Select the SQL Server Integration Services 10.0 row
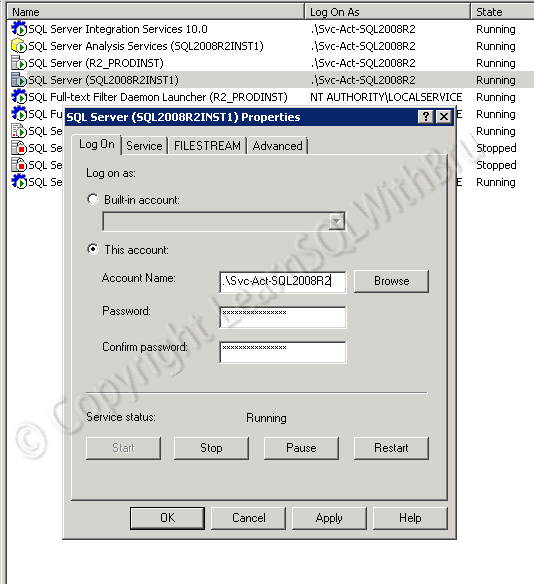534x584 pixels. [270, 29]
